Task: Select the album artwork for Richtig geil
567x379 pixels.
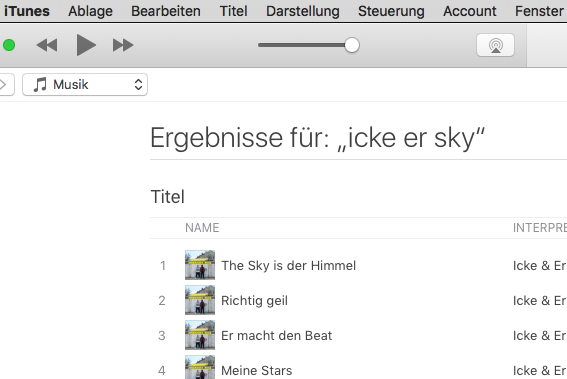Action: (x=200, y=300)
